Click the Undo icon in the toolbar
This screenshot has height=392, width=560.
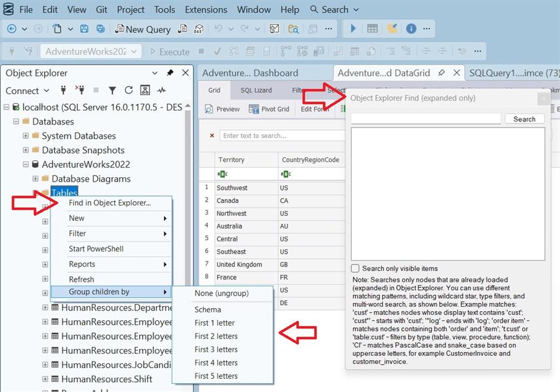[x=218, y=29]
